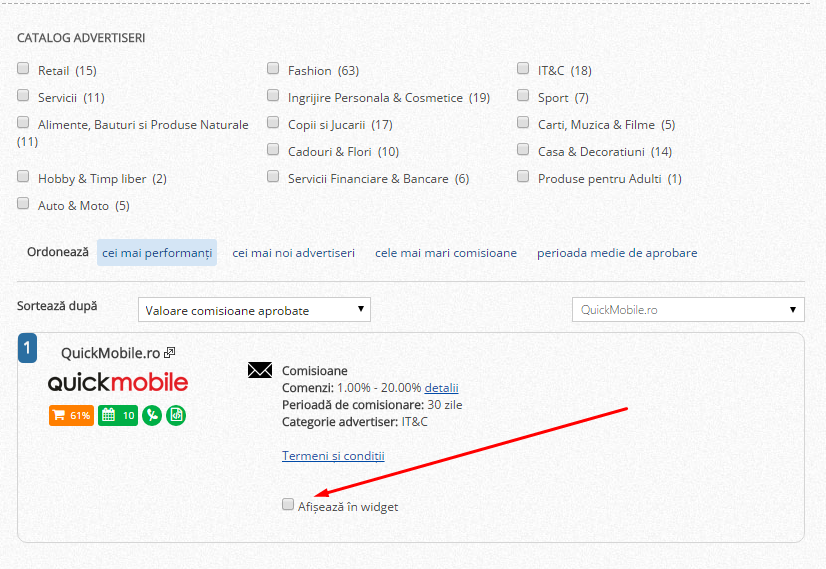Tick the IT&C (18) checkbox

pos(523,68)
